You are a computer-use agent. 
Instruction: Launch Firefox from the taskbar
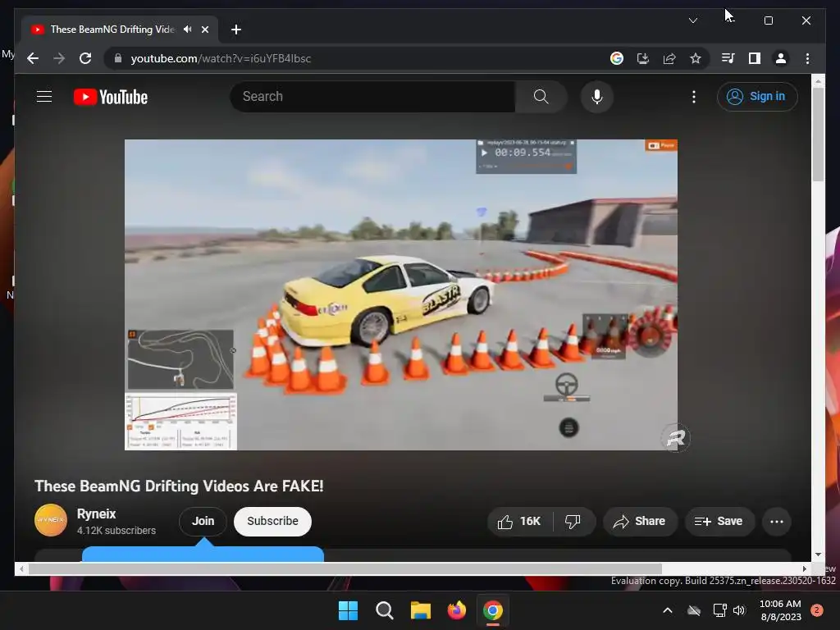point(456,610)
